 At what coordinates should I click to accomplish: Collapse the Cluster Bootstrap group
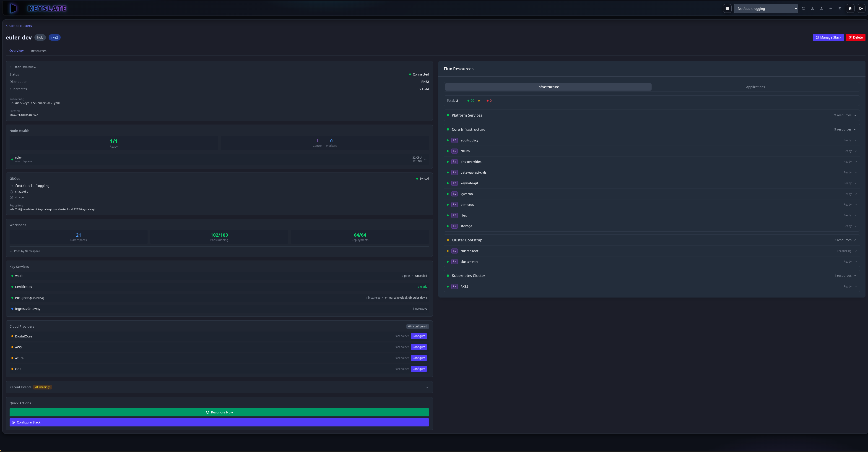click(x=651, y=240)
